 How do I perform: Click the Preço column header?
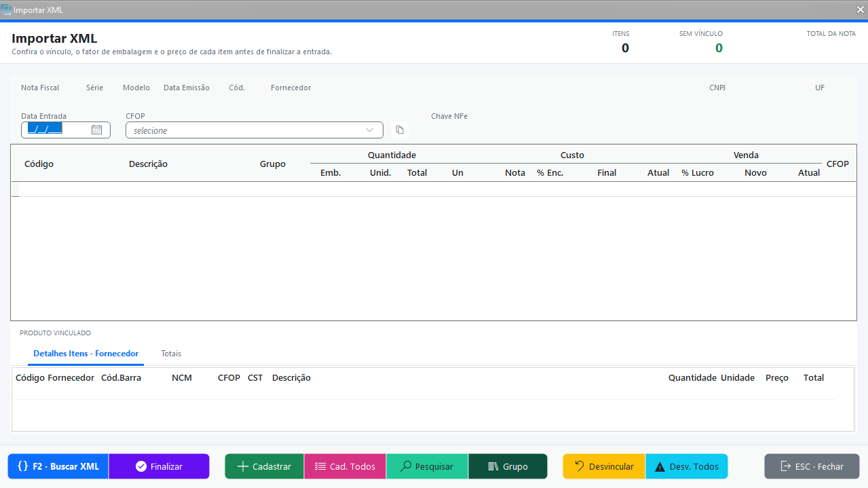pos(777,378)
